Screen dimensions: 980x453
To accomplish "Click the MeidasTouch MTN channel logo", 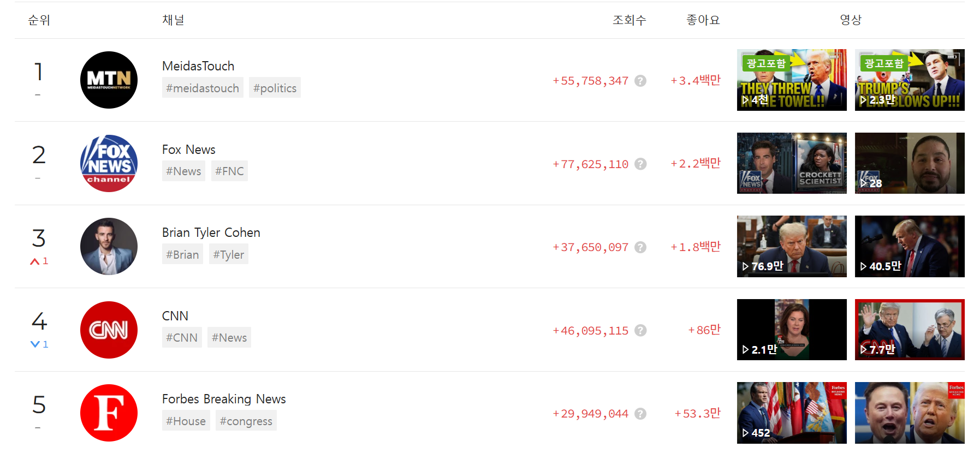I will point(109,80).
